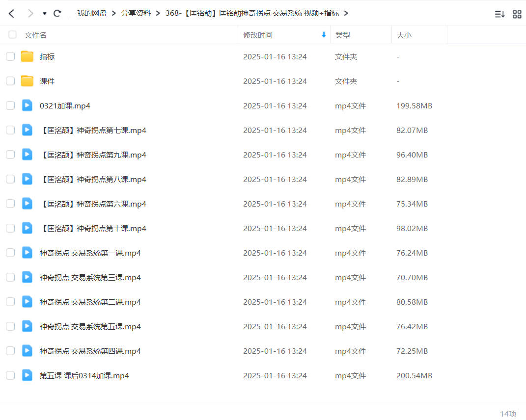Click the 200.54MB size value
This screenshot has height=420, width=526.
pyautogui.click(x=415, y=376)
